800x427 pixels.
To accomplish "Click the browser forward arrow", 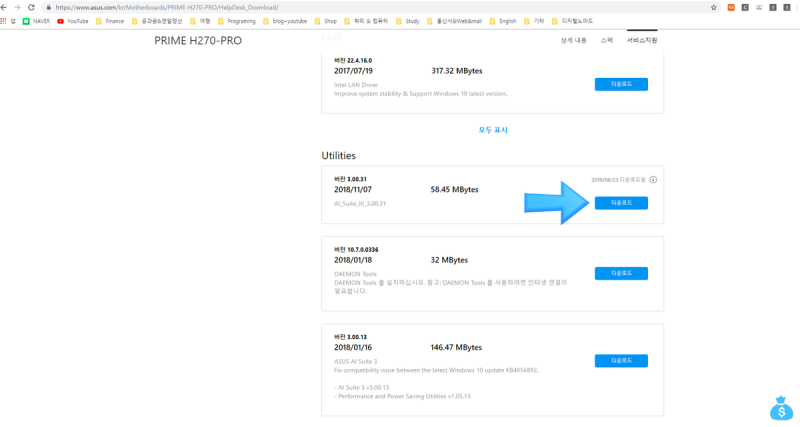I will [x=17, y=8].
